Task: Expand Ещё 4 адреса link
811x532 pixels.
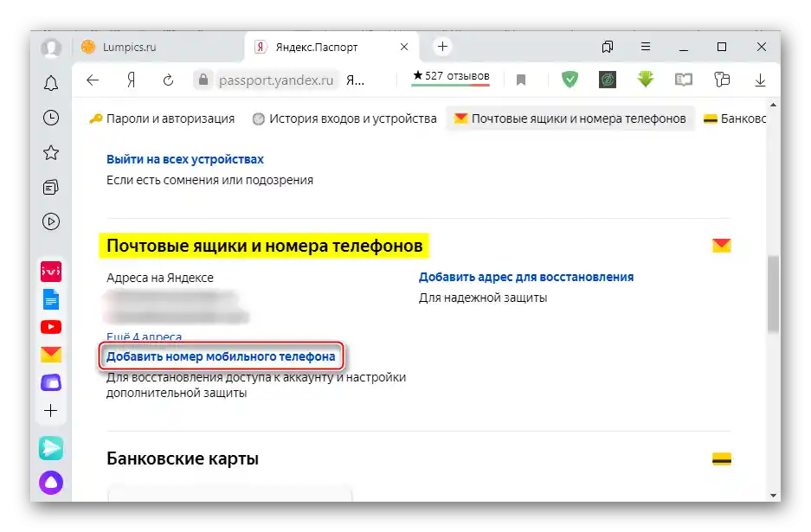Action: click(145, 337)
